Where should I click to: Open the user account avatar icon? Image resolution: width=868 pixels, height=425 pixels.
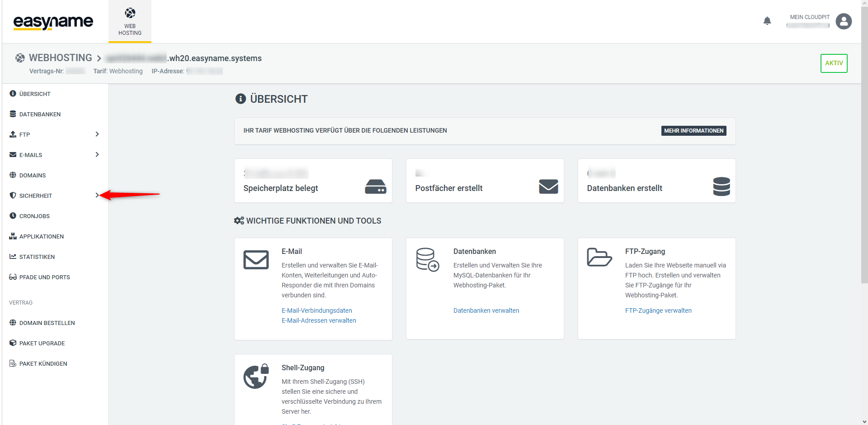(843, 21)
